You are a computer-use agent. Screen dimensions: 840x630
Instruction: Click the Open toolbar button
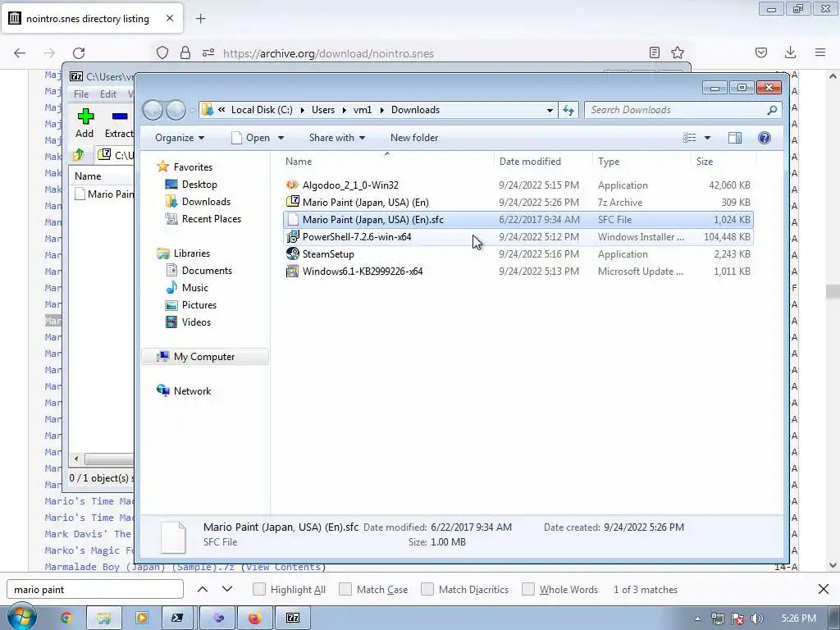pyautogui.click(x=251, y=138)
